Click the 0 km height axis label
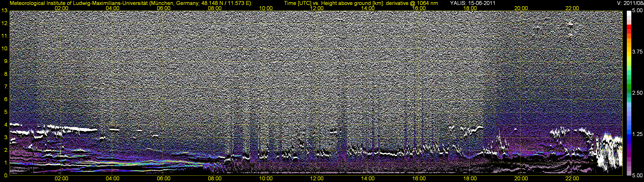 [x=6, y=176]
